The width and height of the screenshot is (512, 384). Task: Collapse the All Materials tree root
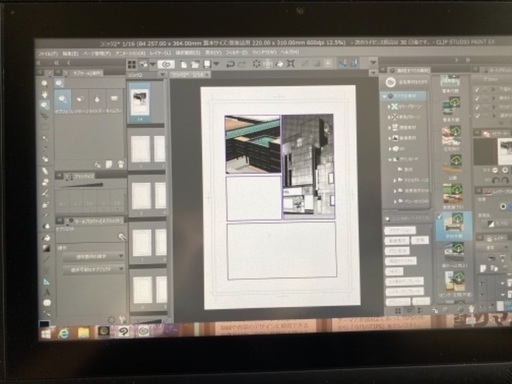(384, 96)
